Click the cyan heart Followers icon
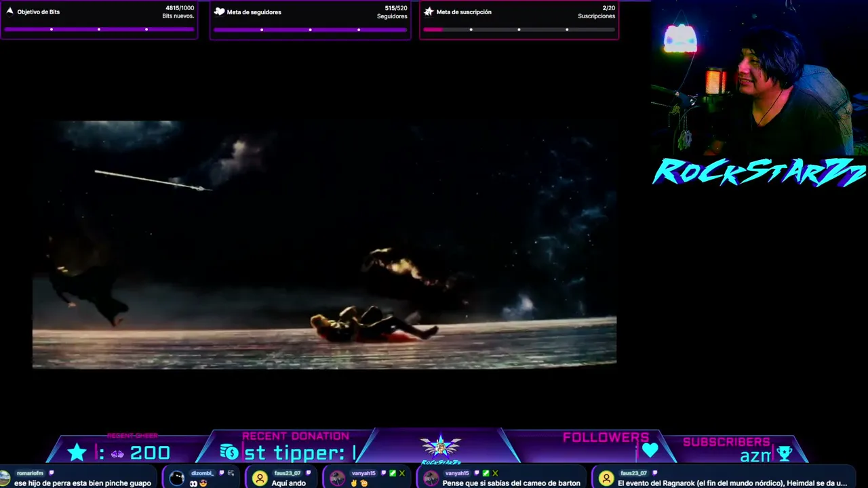 650,451
